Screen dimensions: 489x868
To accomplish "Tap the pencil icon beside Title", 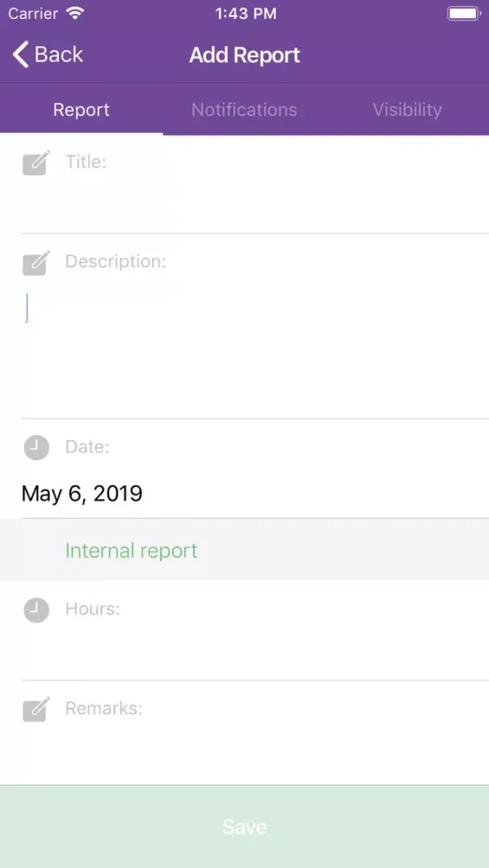I will [36, 163].
